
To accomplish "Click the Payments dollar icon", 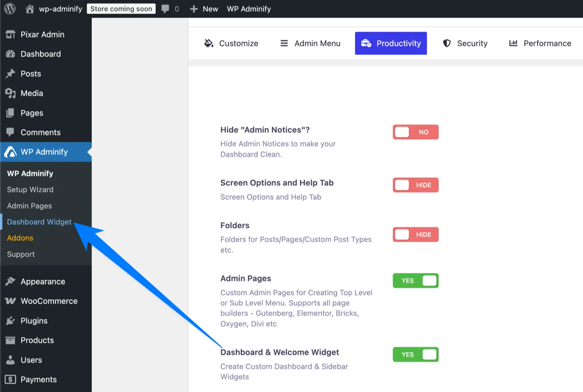I will click(x=10, y=380).
